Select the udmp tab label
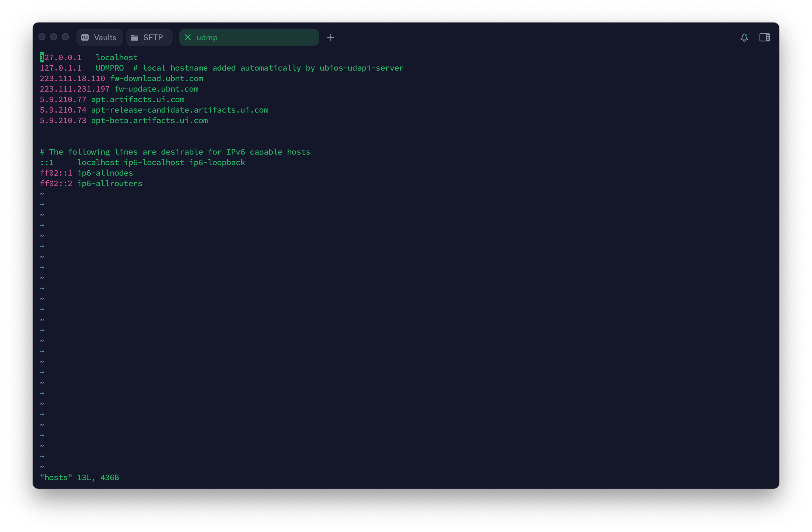The image size is (812, 532). (x=207, y=38)
